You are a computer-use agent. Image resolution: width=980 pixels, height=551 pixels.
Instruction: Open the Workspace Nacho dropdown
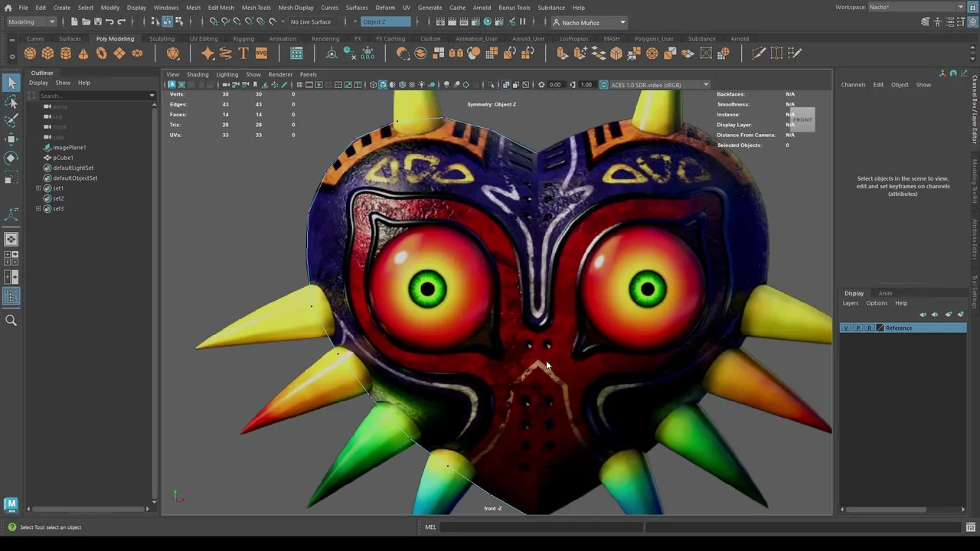pos(916,7)
